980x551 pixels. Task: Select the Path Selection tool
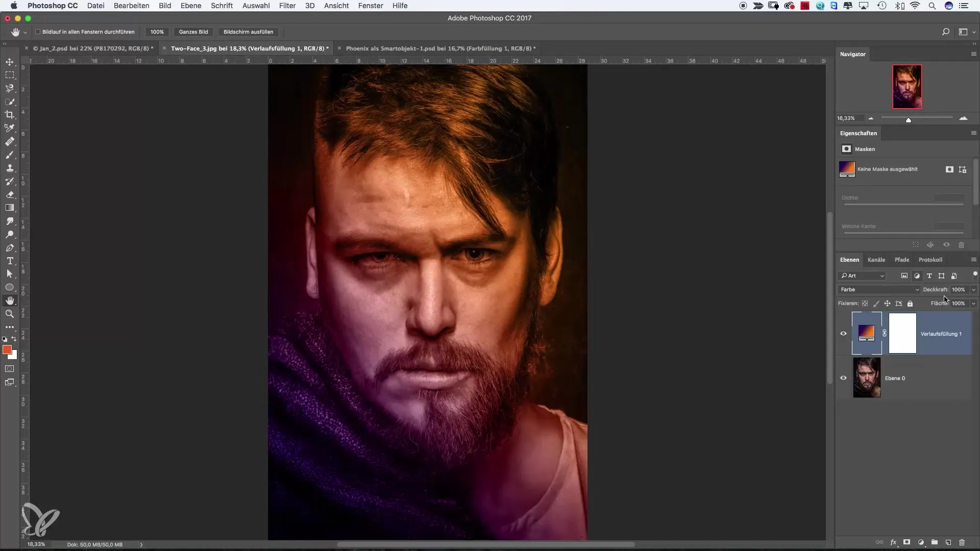(x=10, y=274)
